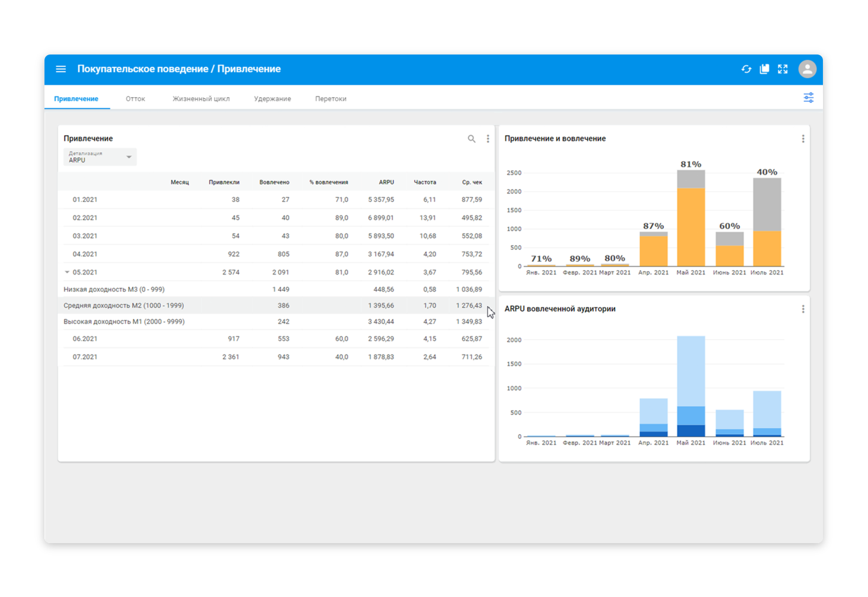Viewport: 868px width, 597px height.
Task: Sort by the Ср. чек column header
Action: pyautogui.click(x=472, y=182)
